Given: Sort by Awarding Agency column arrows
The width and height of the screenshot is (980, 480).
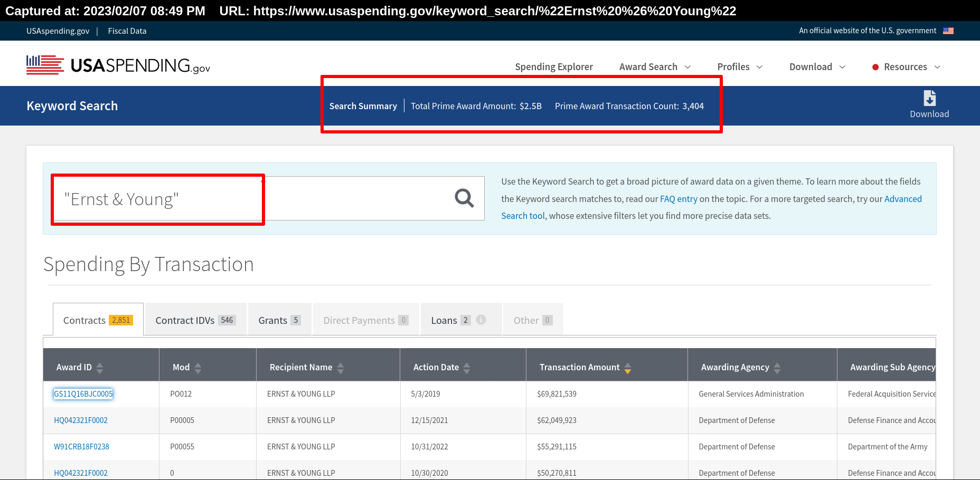Looking at the screenshot, I should 777,368.
